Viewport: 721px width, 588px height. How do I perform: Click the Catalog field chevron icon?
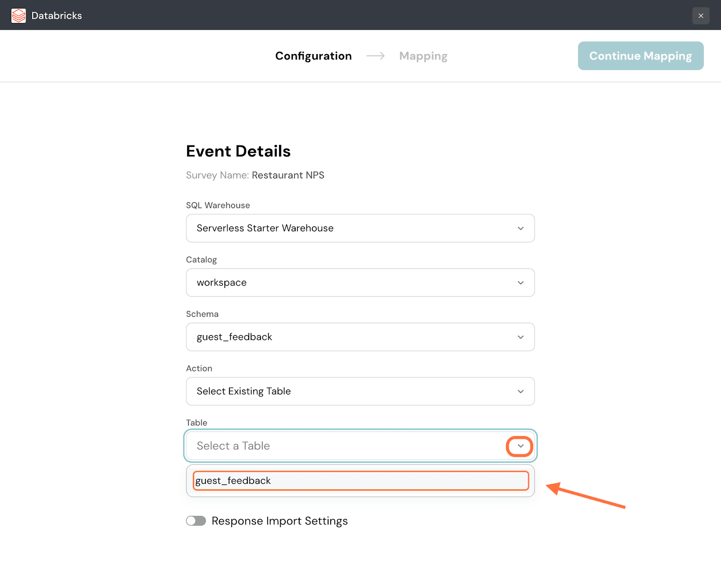point(520,283)
